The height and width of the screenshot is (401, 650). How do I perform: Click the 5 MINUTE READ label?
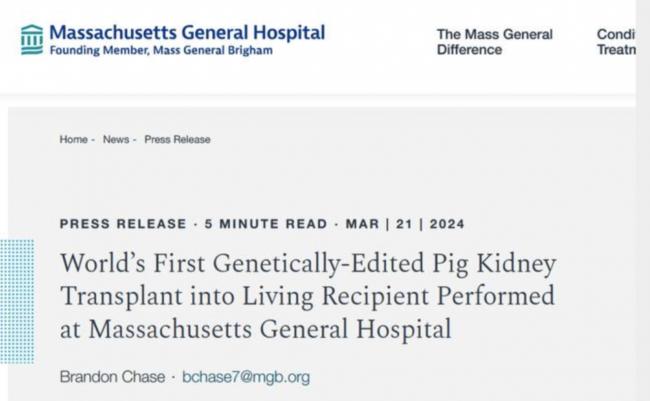266,224
